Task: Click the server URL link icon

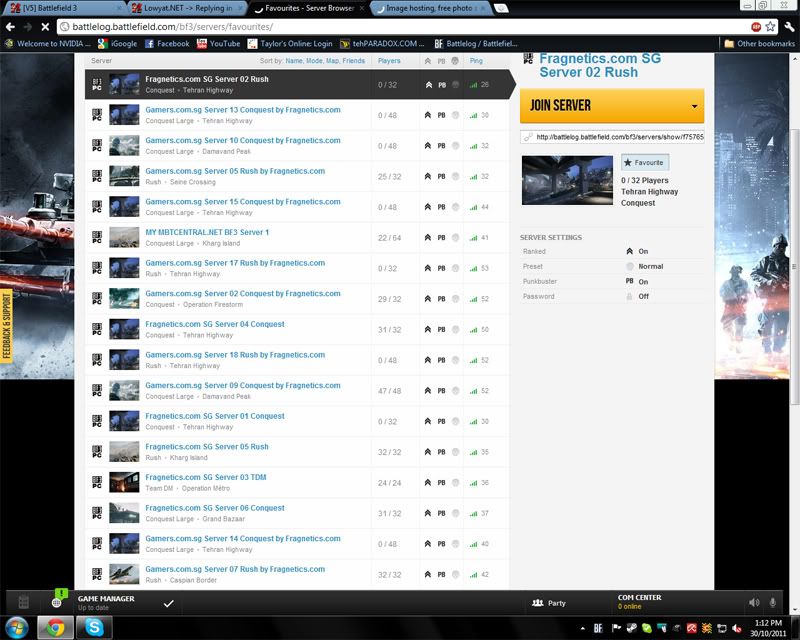Action: 528,137
